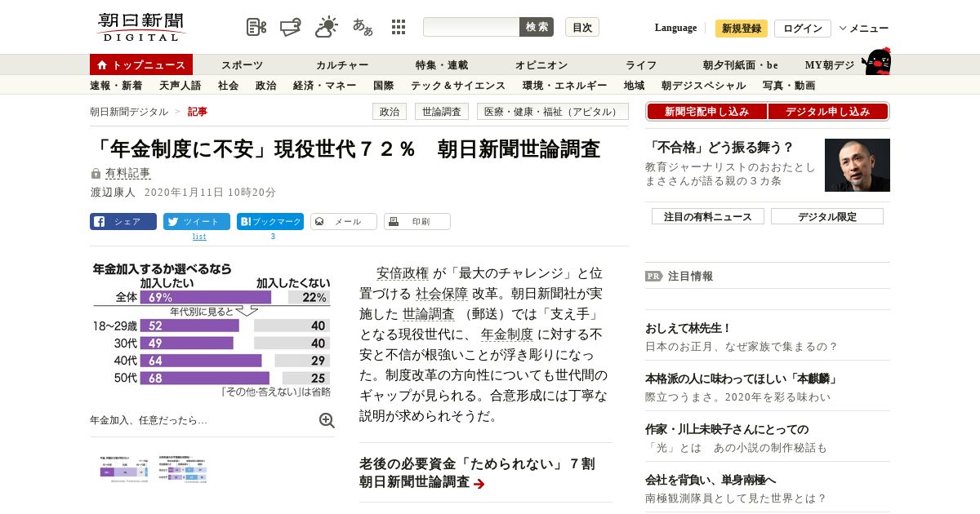Select 政治 submenu item

coord(265,85)
